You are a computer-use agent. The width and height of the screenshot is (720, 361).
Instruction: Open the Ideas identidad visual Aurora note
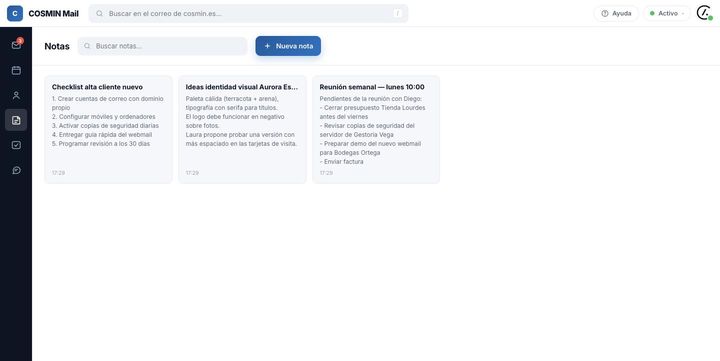tap(242, 130)
